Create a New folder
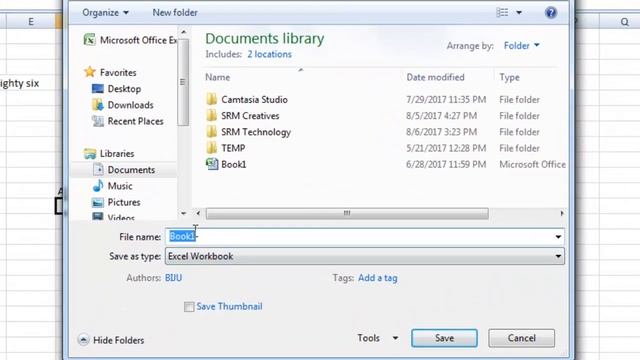This screenshot has height=360, width=640. [175, 13]
